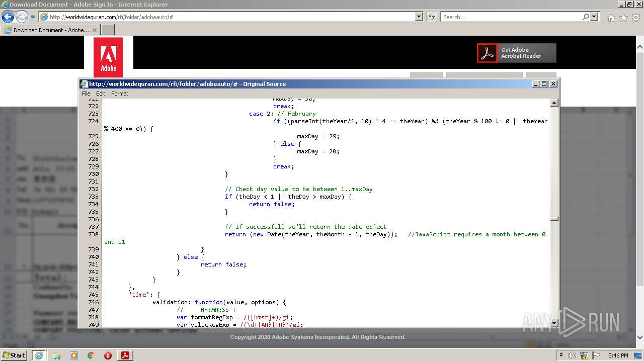This screenshot has height=362, width=644.
Task: Minimize the Original Source window
Action: (536, 84)
